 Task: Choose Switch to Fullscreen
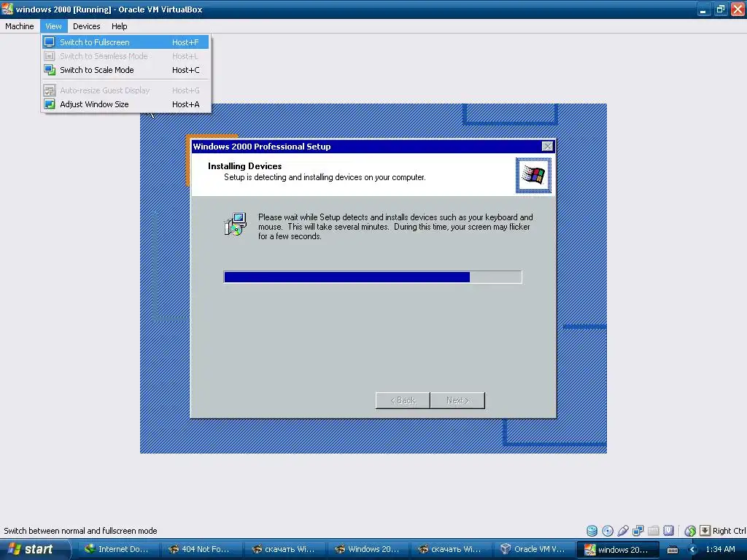(125, 42)
